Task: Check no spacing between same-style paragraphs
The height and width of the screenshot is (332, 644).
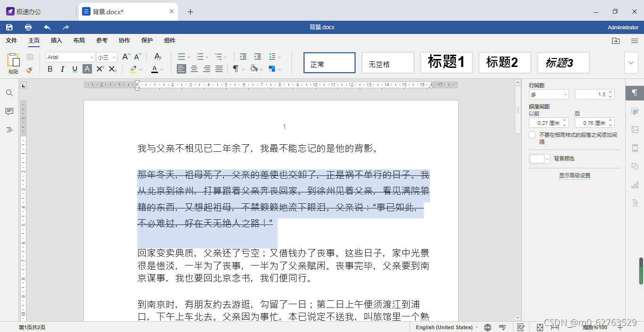Action: click(532, 135)
